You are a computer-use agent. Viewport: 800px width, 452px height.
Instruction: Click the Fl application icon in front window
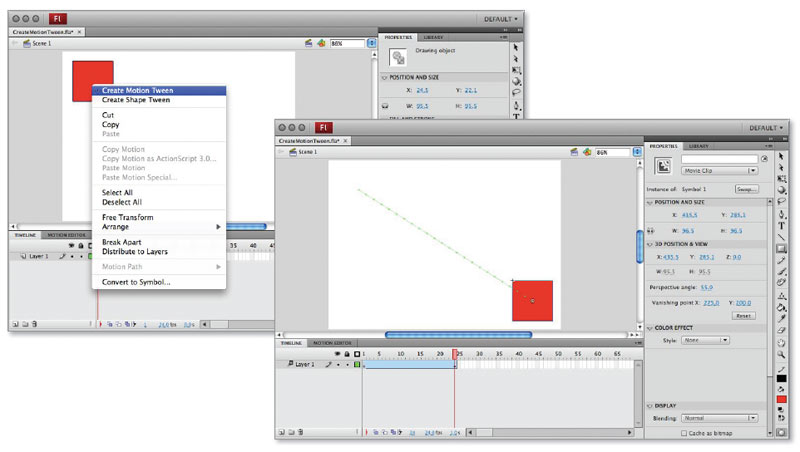(324, 128)
